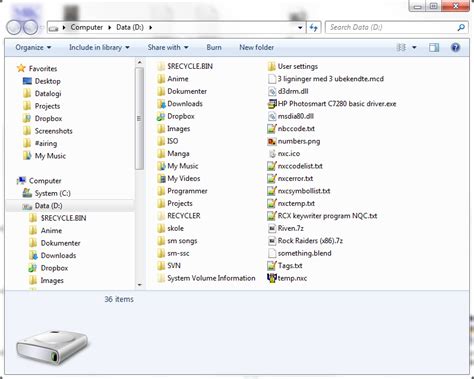The height and width of the screenshot is (379, 474).
Task: Select msdia80.dll file name
Action: tap(296, 116)
